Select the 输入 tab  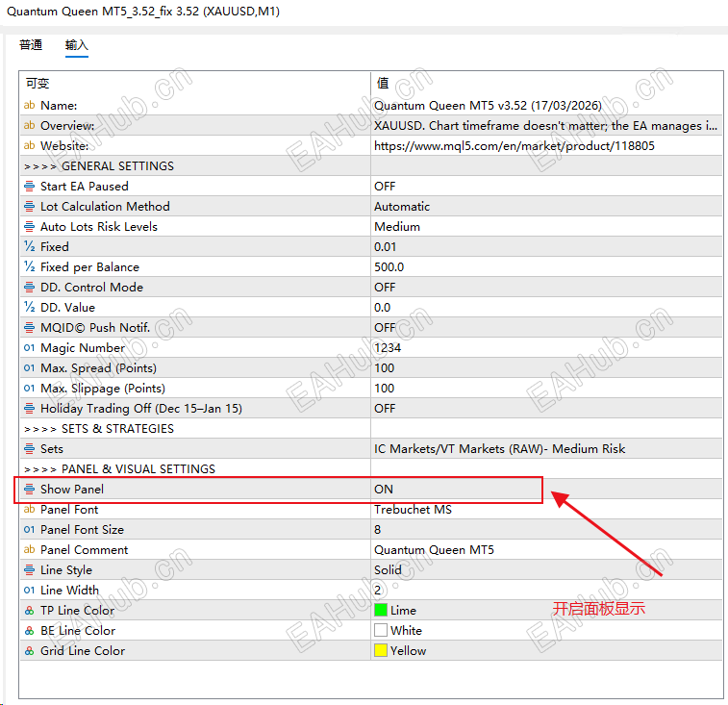[77, 45]
